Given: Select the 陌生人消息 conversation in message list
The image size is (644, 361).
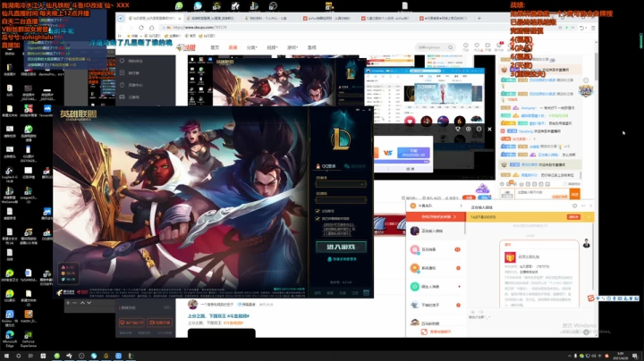Looking at the screenshot, I should coord(436,286).
